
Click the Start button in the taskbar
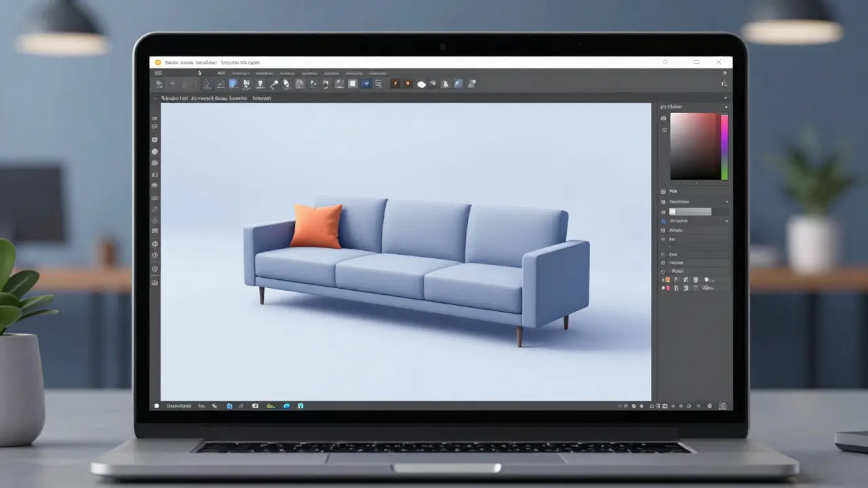156,406
